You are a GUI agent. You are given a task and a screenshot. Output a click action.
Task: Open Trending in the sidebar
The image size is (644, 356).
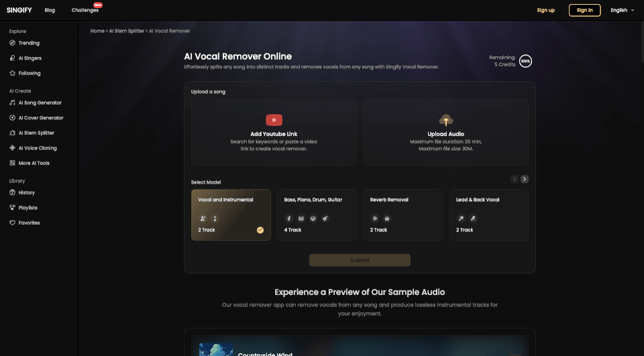(x=29, y=43)
